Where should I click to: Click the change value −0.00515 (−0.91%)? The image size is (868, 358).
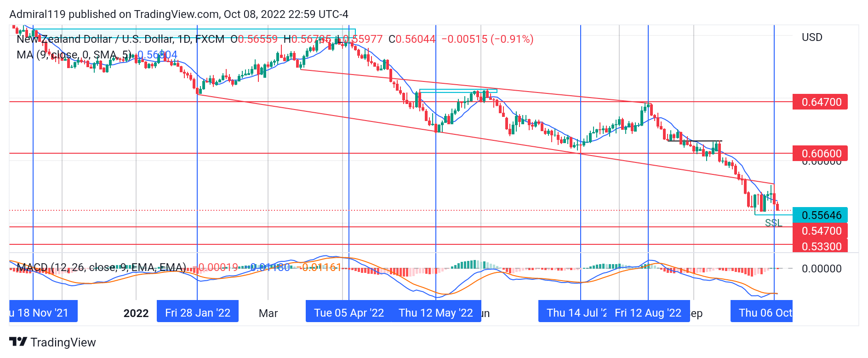[487, 39]
